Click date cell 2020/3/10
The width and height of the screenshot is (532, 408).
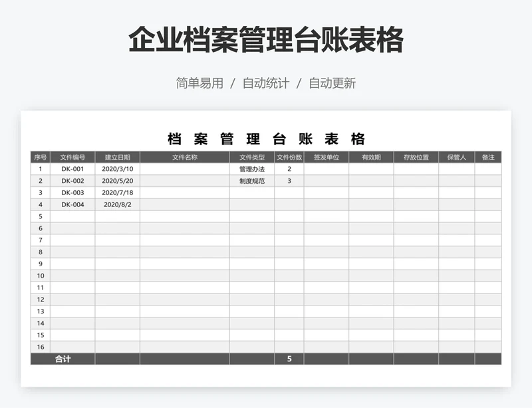tap(118, 169)
